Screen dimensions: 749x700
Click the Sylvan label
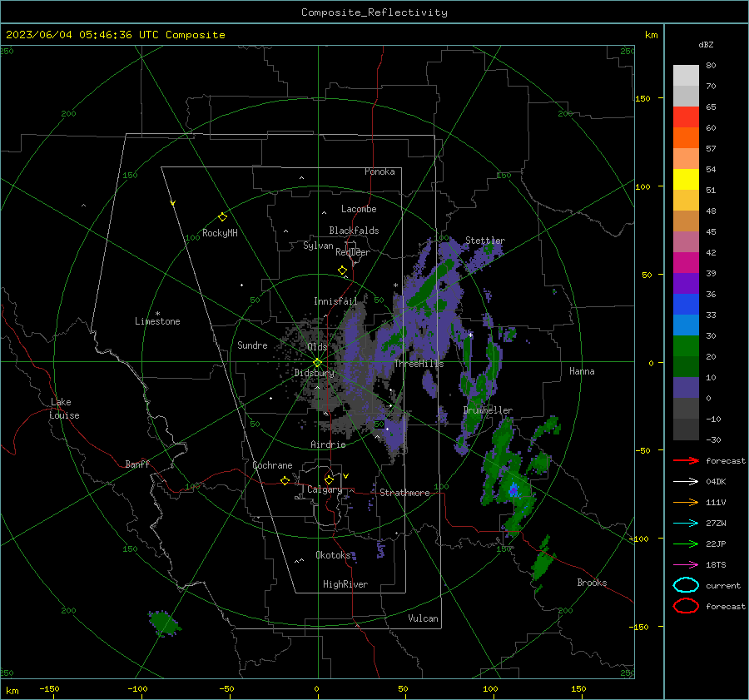click(318, 246)
